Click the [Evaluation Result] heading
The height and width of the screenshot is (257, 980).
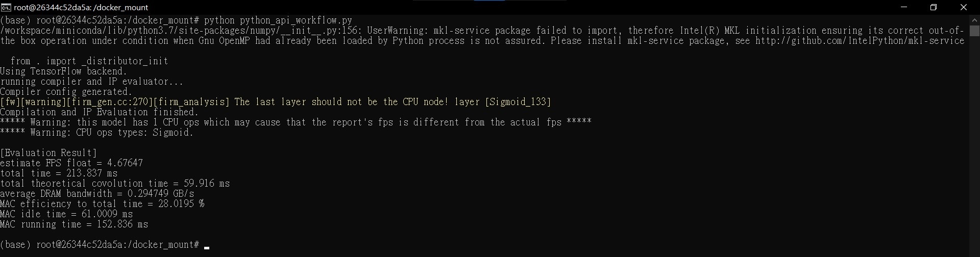coord(48,153)
